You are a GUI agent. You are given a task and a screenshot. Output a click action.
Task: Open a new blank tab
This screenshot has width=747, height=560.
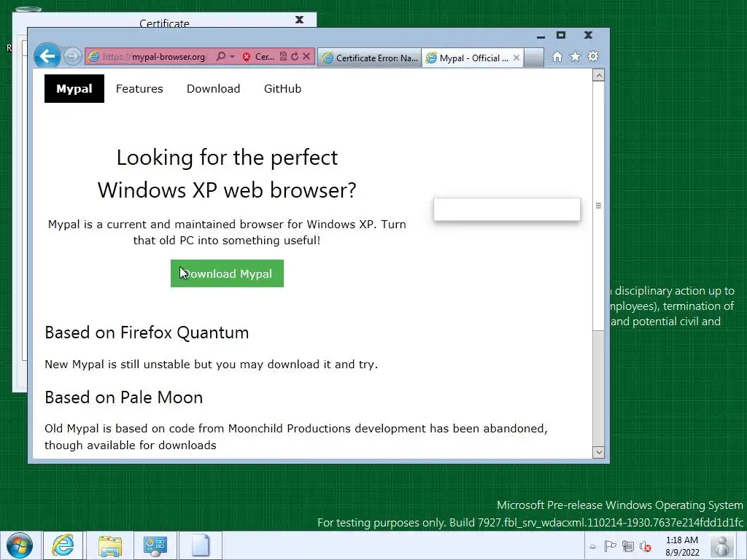[534, 58]
